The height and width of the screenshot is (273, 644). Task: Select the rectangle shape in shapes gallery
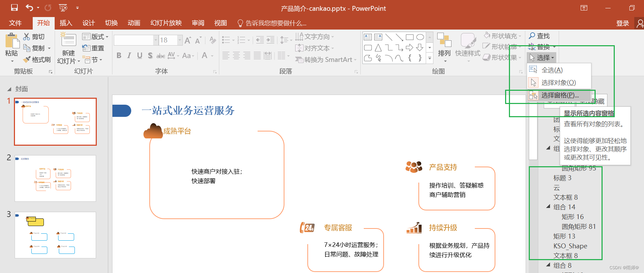click(410, 37)
